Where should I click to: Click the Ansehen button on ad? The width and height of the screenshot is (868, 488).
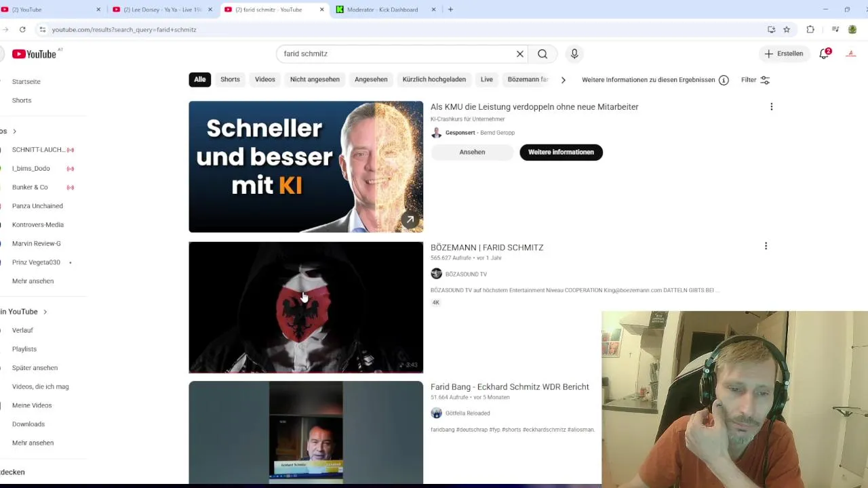point(472,152)
